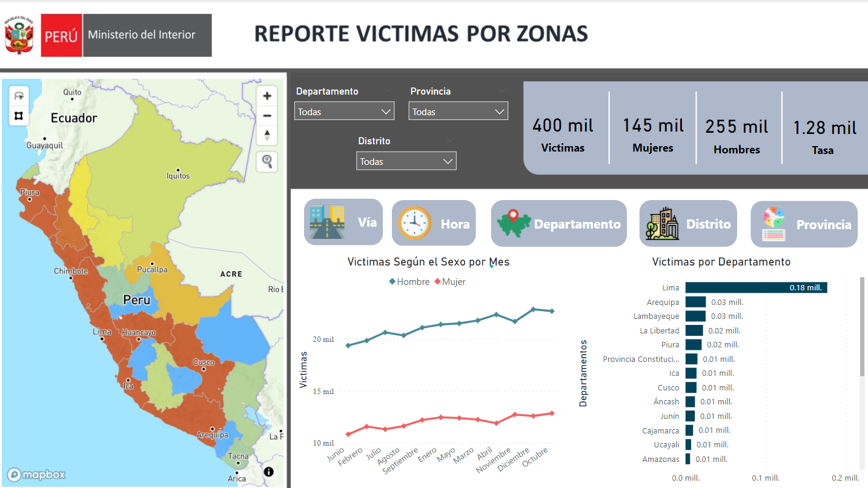The height and width of the screenshot is (488, 868).
Task: Open the Mapbox attribution link
Action: click(36, 475)
